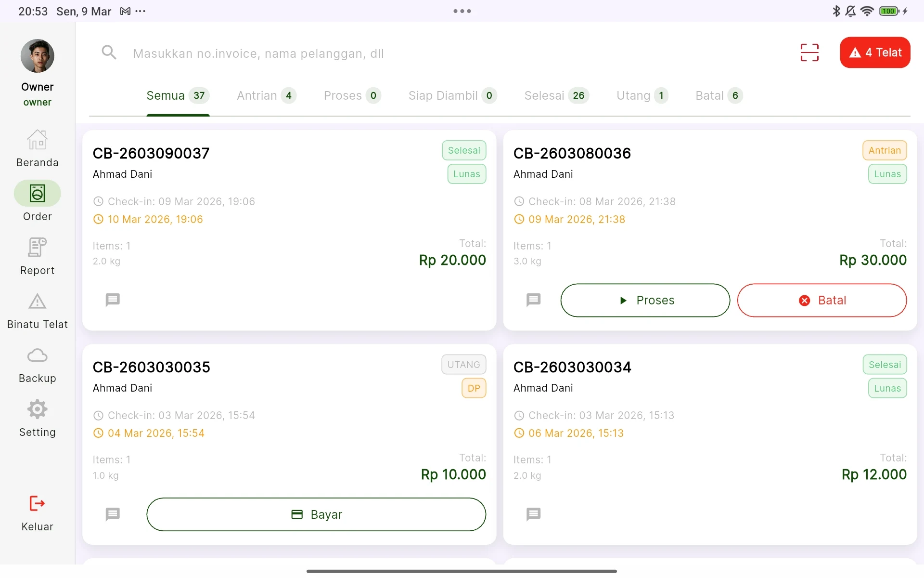Switch to the Proses 0 tab
The width and height of the screenshot is (924, 578).
pos(352,96)
